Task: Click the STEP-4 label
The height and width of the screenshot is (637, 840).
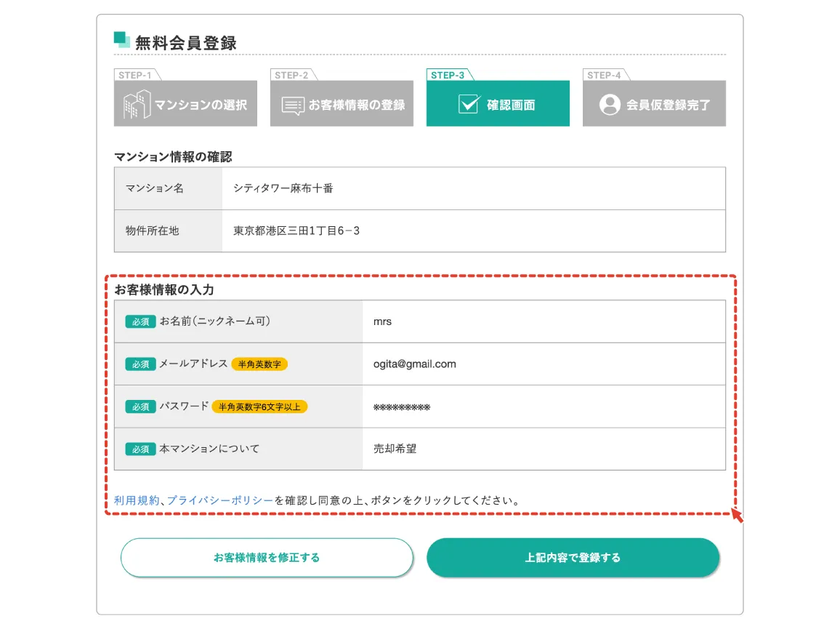Action: pyautogui.click(x=604, y=75)
